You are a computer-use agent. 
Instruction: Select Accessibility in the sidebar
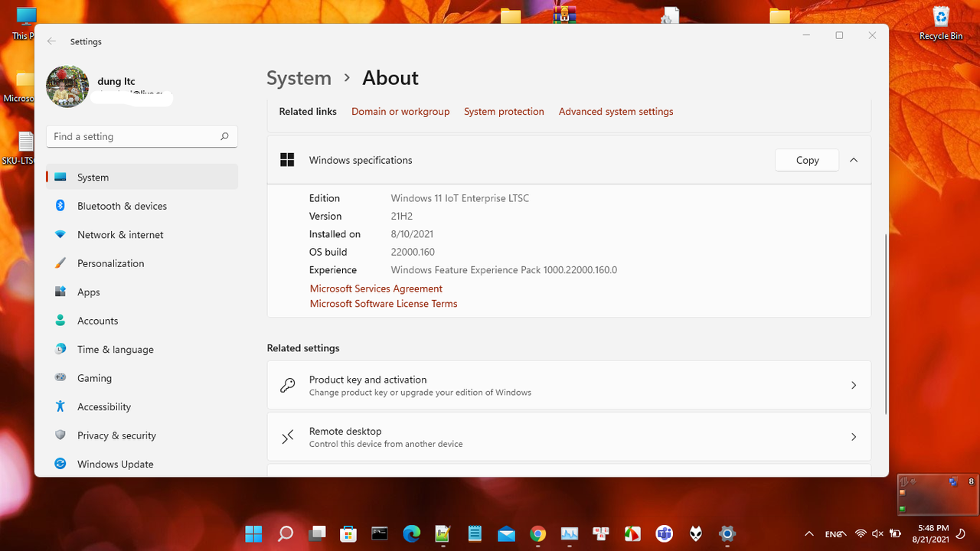[142, 406]
